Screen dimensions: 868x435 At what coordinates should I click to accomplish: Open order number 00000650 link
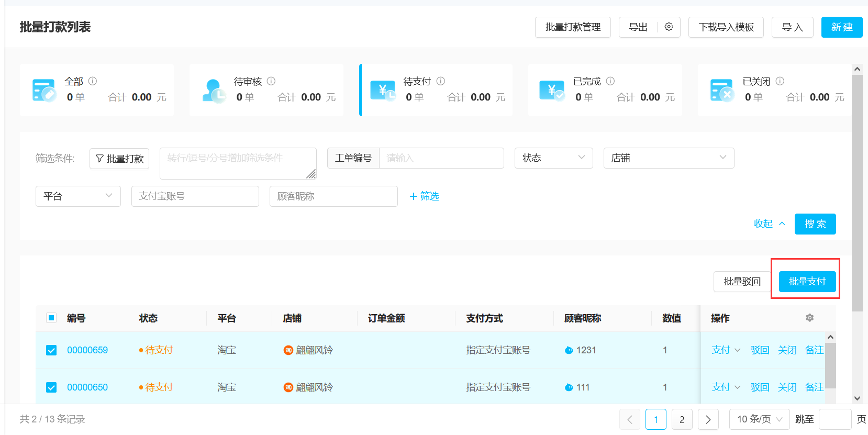tap(87, 387)
